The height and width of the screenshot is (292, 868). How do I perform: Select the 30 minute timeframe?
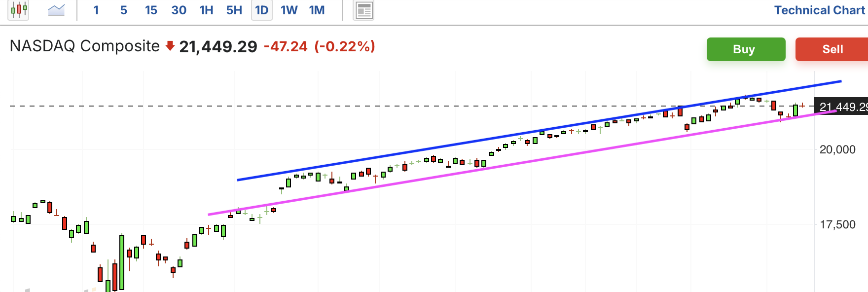179,10
